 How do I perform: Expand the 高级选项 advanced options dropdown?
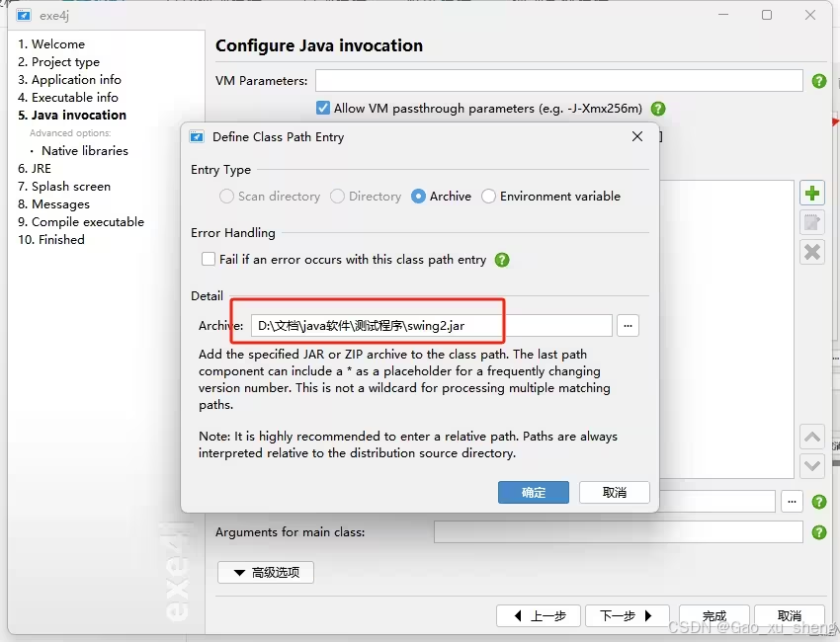click(x=266, y=573)
